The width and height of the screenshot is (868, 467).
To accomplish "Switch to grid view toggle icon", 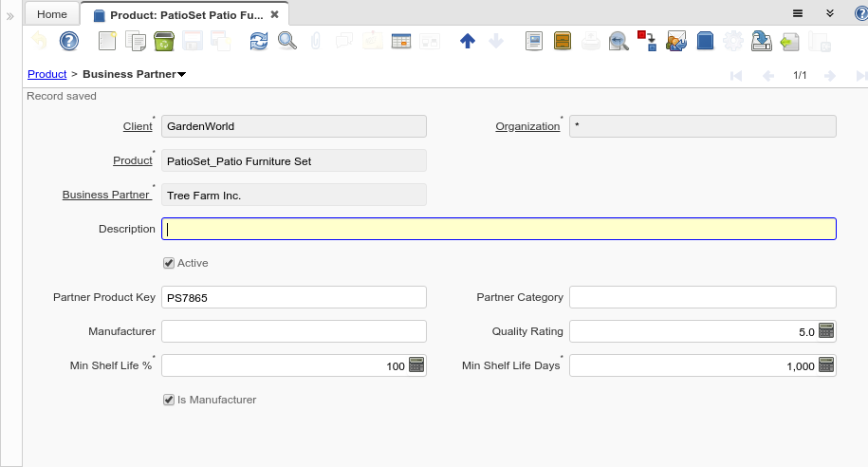I will click(400, 41).
